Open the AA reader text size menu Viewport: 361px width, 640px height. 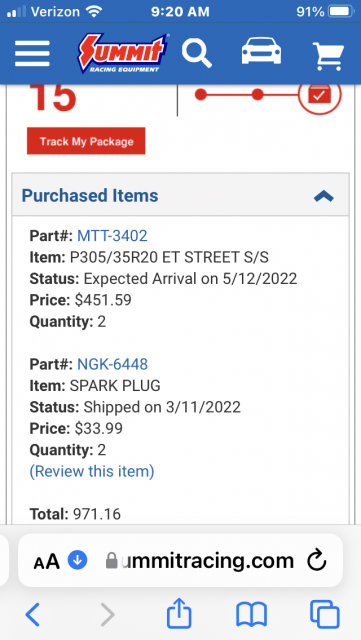(47, 562)
